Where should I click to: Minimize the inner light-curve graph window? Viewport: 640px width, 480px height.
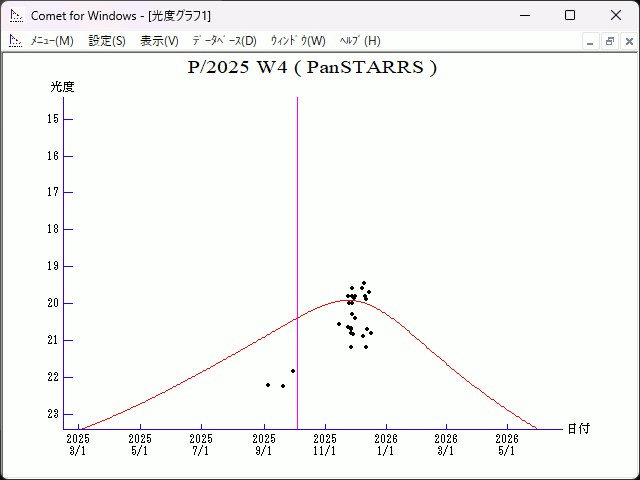[591, 41]
